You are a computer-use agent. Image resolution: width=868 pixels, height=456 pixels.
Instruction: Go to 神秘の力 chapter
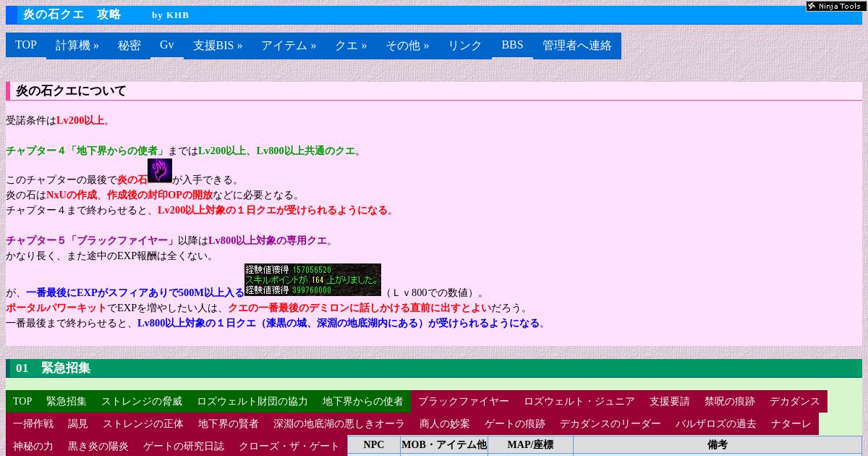pyautogui.click(x=33, y=446)
